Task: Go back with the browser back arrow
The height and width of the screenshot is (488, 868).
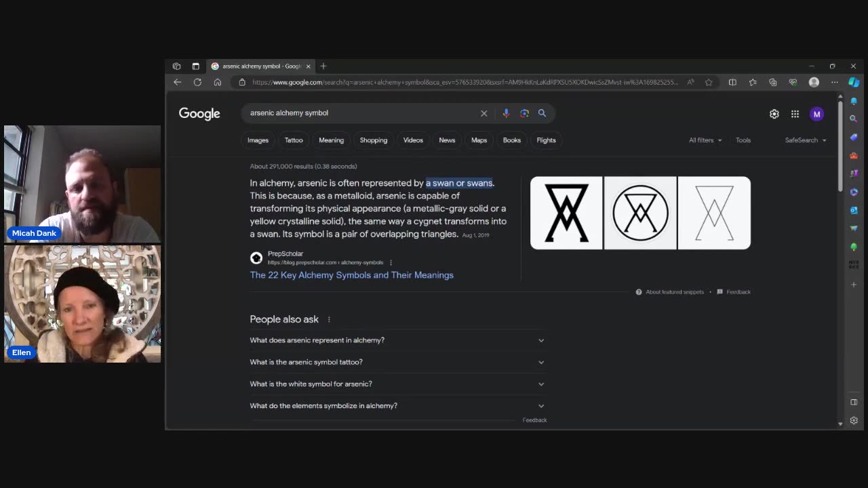Action: 177,82
